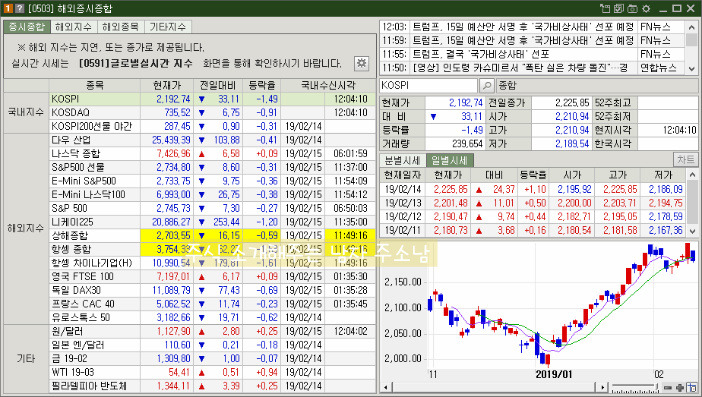Click the news list scroll down arrow
The height and width of the screenshot is (397, 702).
coord(692,68)
